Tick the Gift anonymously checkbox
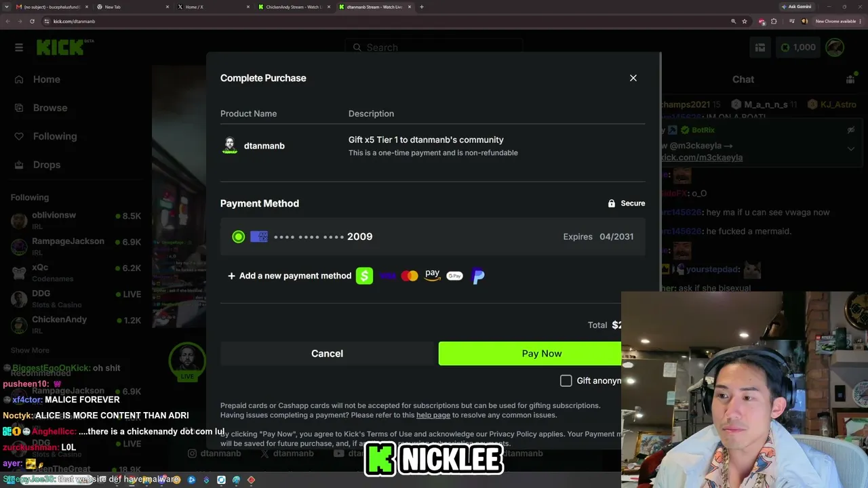The image size is (868, 488). click(566, 381)
